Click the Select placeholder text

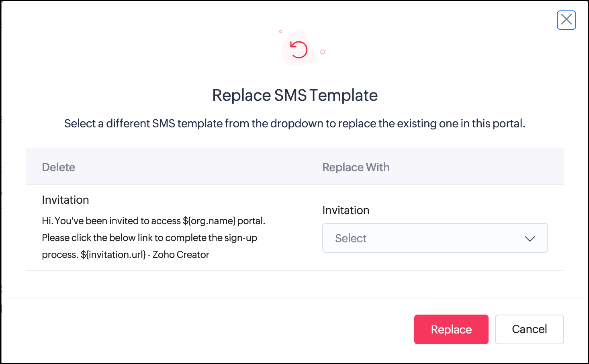tap(351, 238)
